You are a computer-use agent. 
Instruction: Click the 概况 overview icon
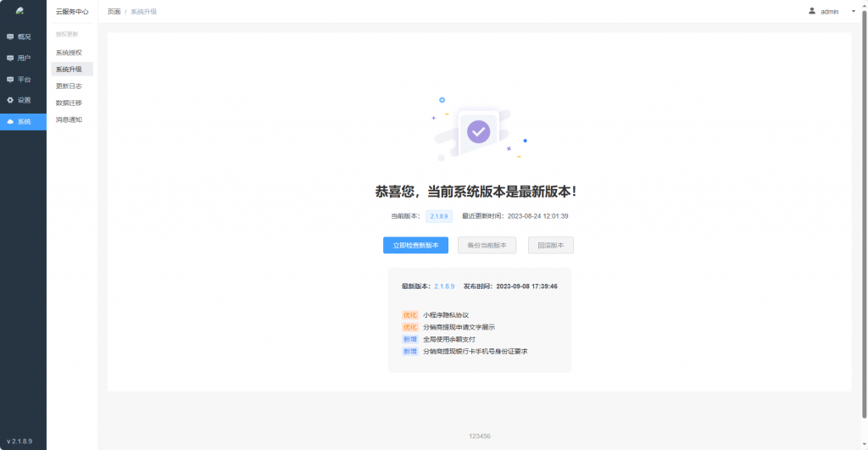tap(10, 36)
